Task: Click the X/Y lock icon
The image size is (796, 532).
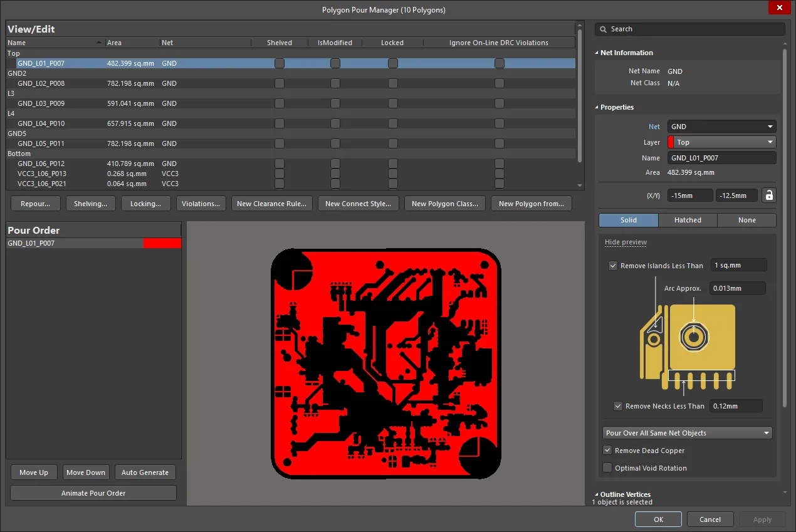Action: click(769, 196)
